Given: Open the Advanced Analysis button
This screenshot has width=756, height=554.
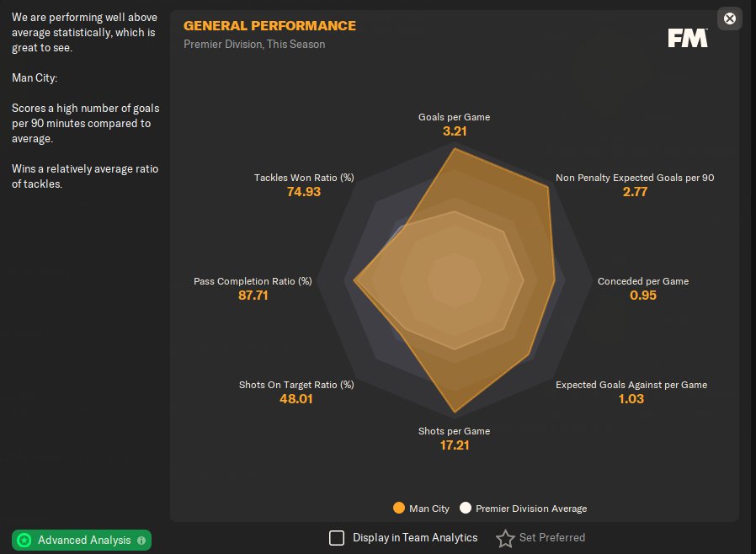Looking at the screenshot, I should tap(82, 541).
